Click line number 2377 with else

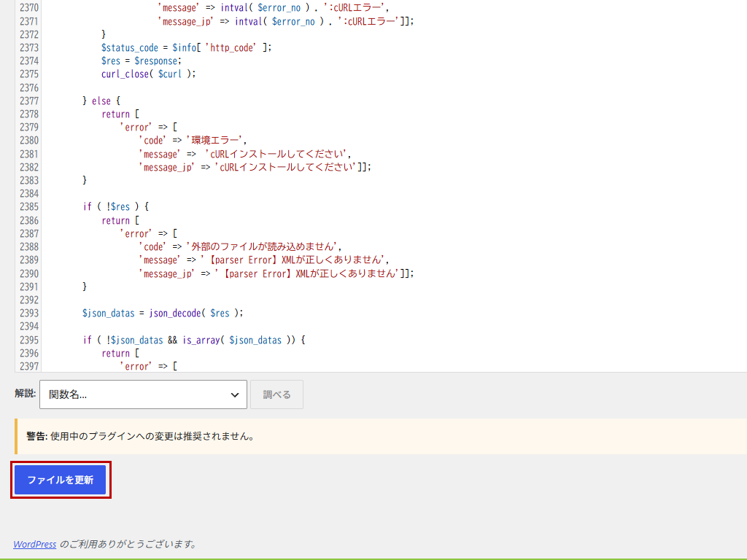pos(29,101)
